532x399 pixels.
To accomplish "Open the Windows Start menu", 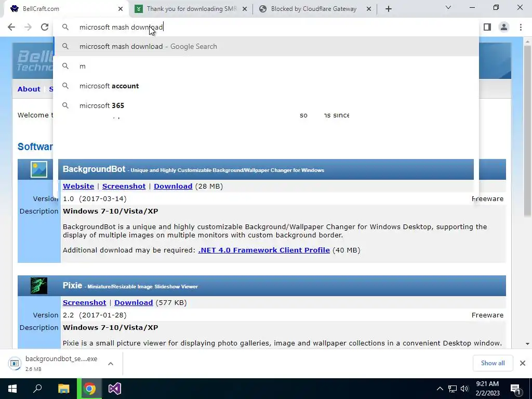I will point(12,389).
